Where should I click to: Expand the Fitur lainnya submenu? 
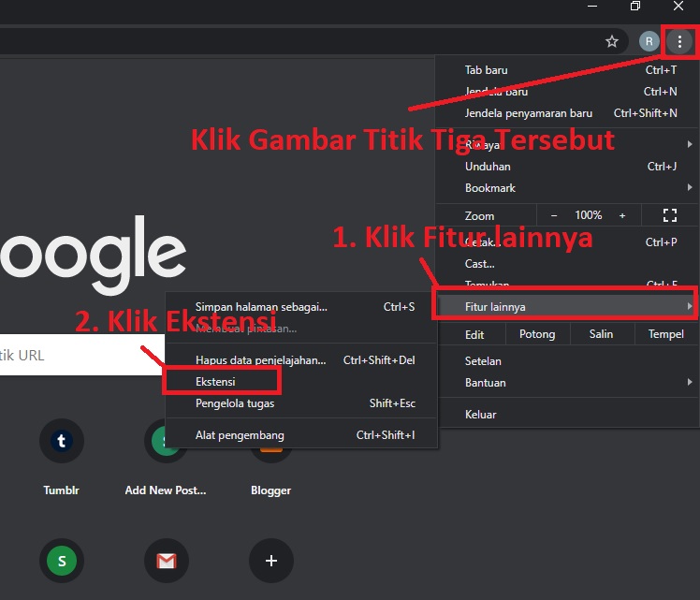(x=567, y=307)
